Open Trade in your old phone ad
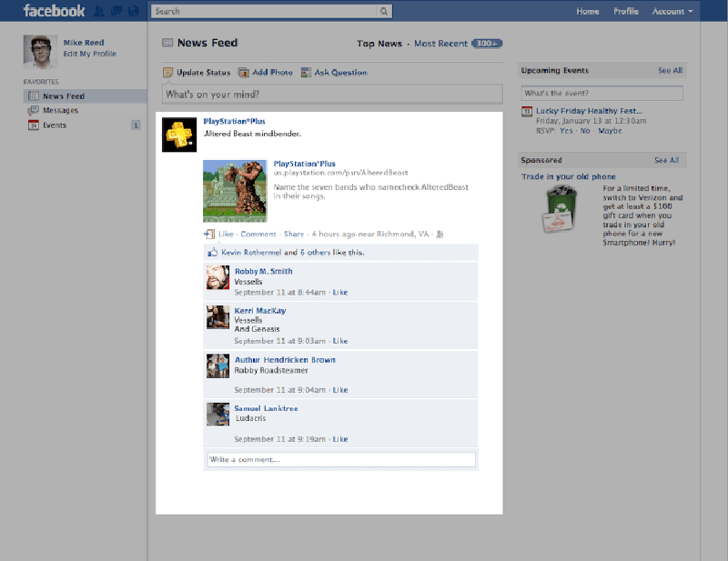Image resolution: width=728 pixels, height=561 pixels. pyautogui.click(x=568, y=176)
